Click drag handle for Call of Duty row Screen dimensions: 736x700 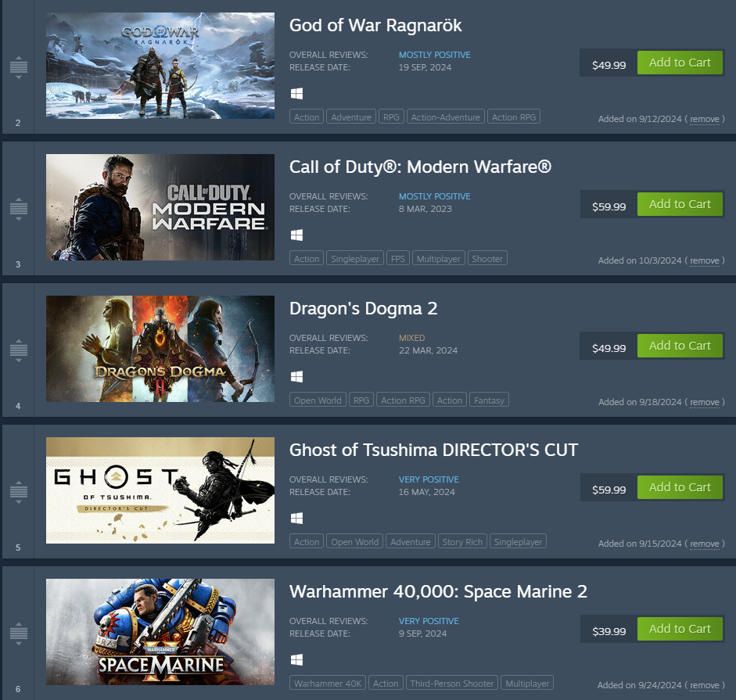point(19,209)
